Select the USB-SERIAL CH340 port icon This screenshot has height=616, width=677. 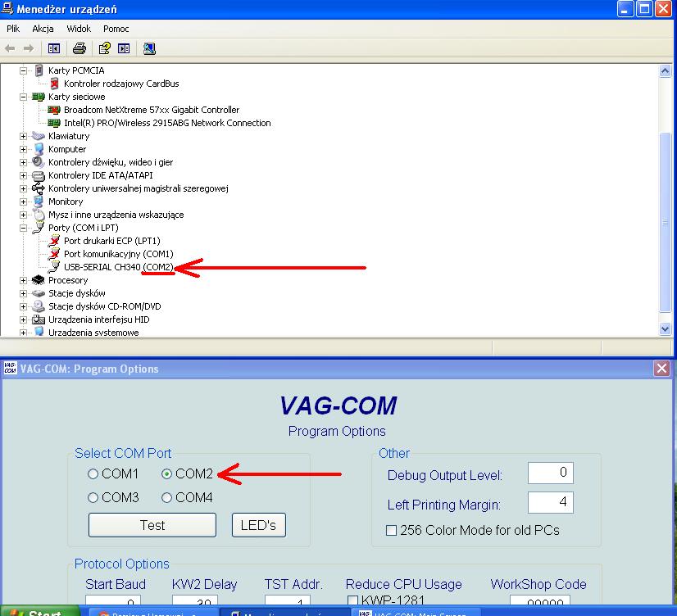pos(54,267)
